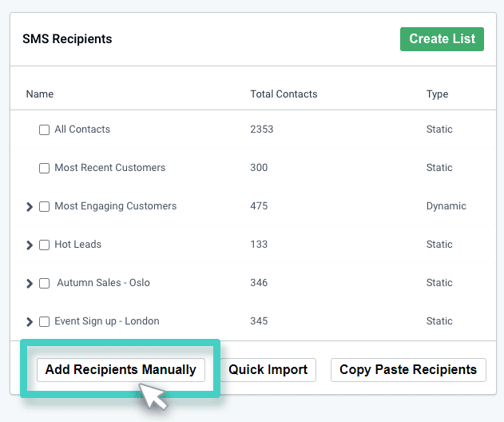Open Add Recipients Manually
Screen dimensions: 504x422
coord(121,370)
